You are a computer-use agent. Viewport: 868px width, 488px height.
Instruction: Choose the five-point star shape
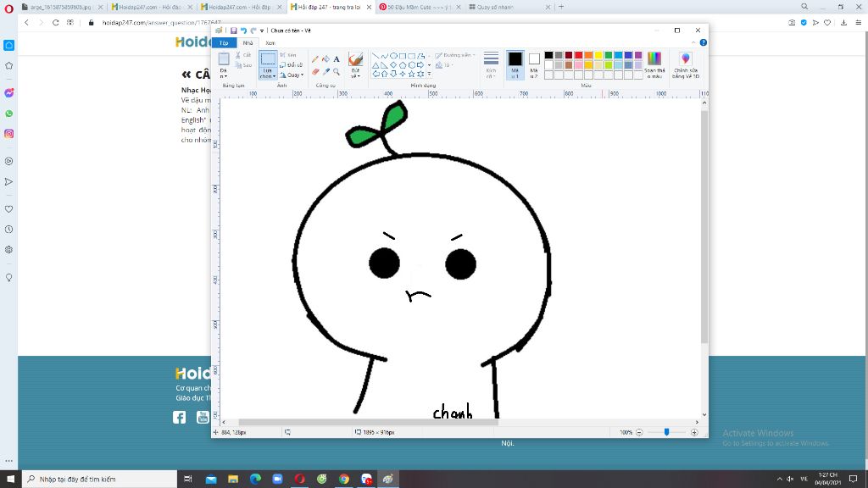tap(411, 74)
